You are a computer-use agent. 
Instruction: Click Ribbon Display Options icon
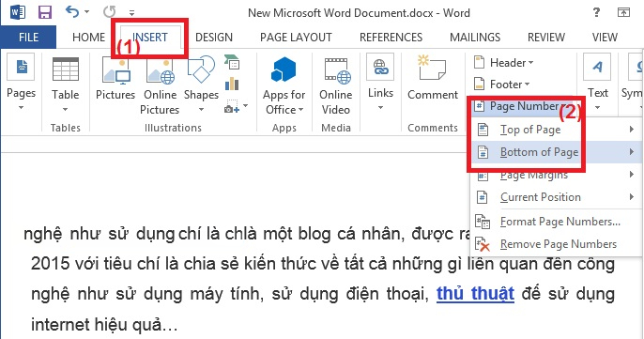623,12
